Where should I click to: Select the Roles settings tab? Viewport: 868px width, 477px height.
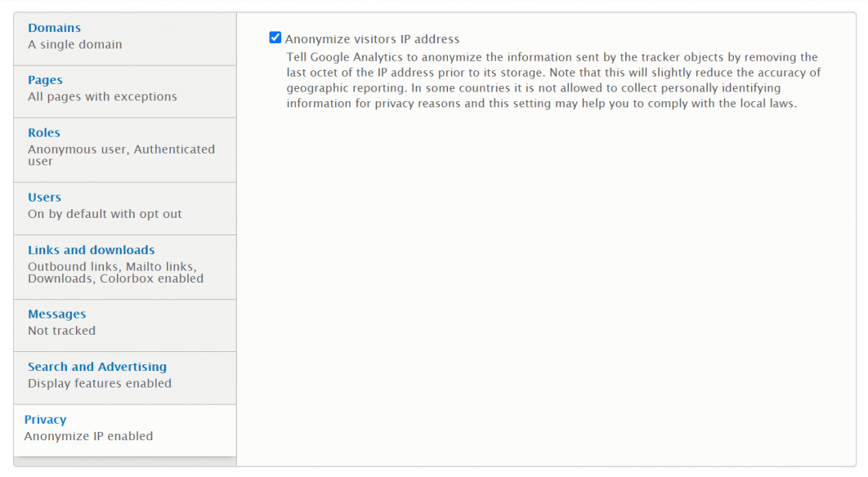[44, 132]
